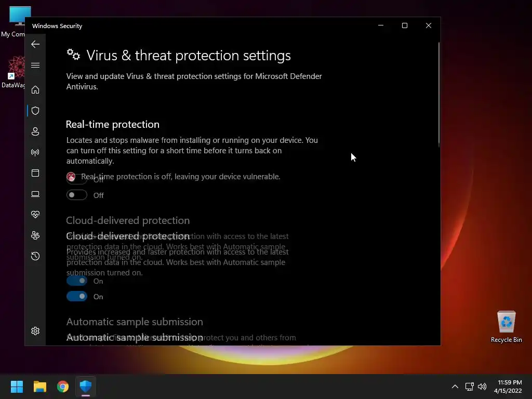Open the Home section in sidebar
Viewport: 532px width, 399px height.
click(35, 89)
